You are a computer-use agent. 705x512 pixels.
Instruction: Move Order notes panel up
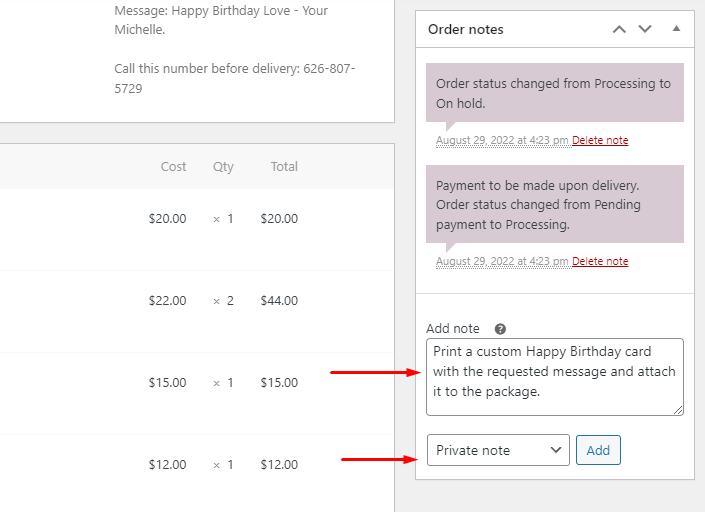pyautogui.click(x=619, y=29)
